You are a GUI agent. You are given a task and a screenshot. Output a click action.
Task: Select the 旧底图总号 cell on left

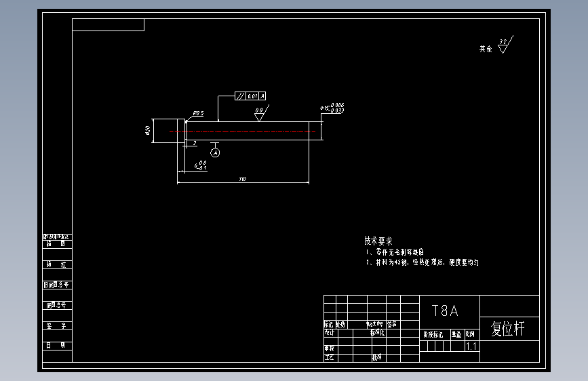coord(57,285)
